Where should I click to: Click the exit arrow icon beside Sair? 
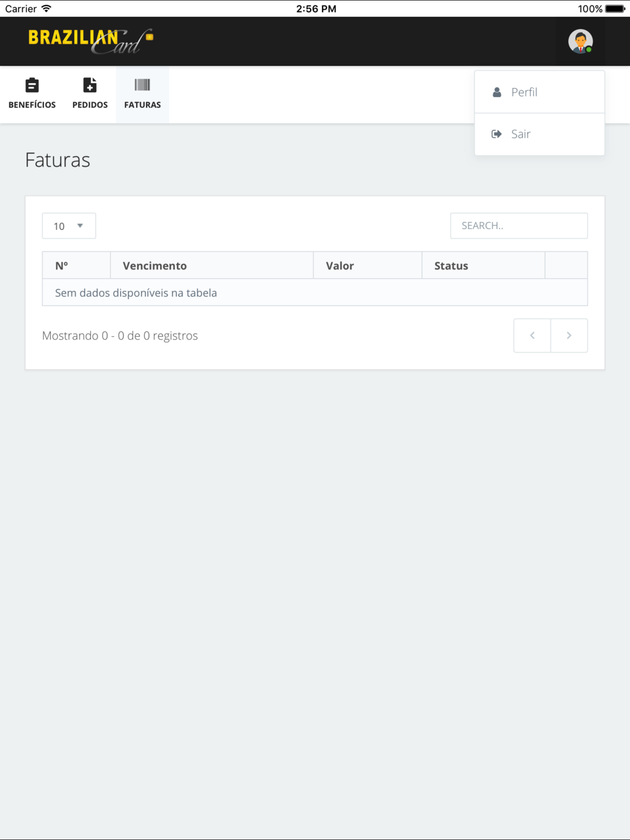(x=496, y=133)
